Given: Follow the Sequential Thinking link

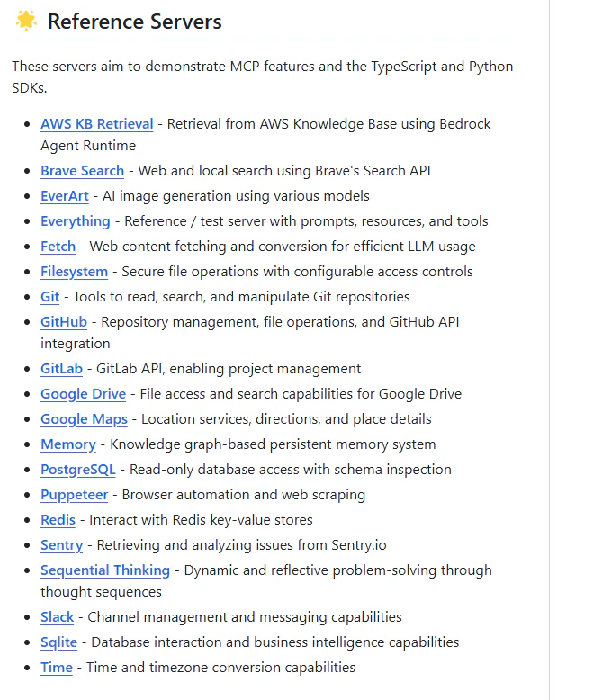Looking at the screenshot, I should [x=105, y=570].
